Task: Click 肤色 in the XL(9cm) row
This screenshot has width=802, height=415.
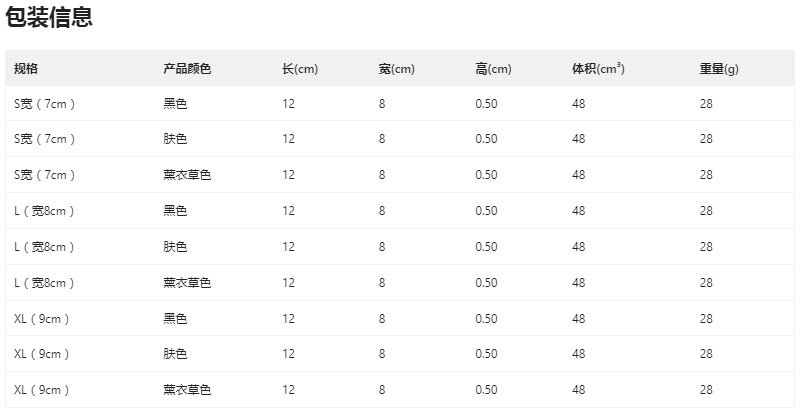Action: coord(175,354)
